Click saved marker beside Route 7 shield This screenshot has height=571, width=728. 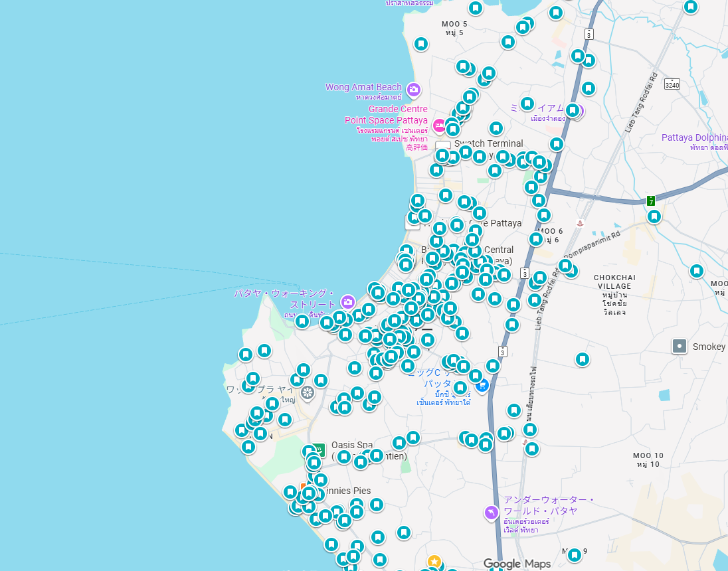pyautogui.click(x=654, y=216)
